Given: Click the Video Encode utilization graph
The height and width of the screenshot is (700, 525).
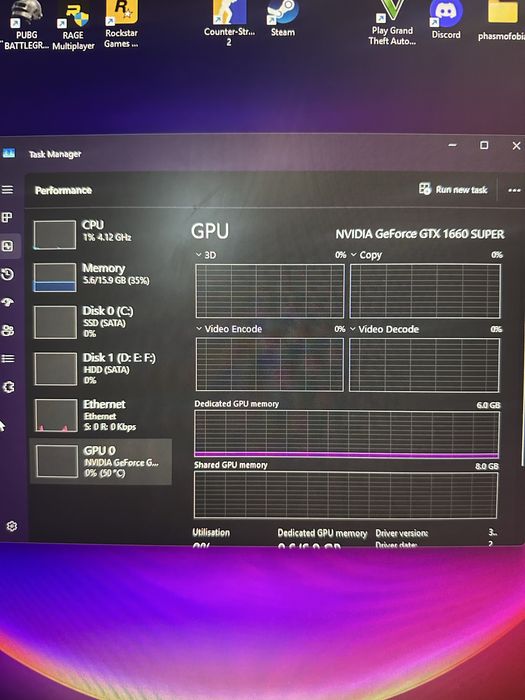Looking at the screenshot, I should (270, 364).
